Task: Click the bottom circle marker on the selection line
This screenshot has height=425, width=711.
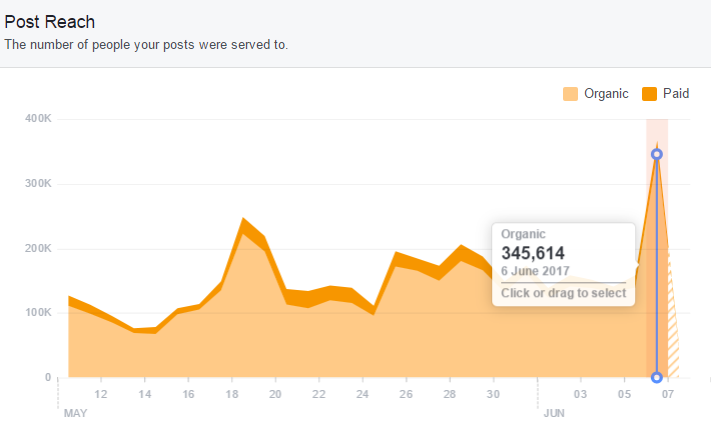Action: tap(656, 377)
